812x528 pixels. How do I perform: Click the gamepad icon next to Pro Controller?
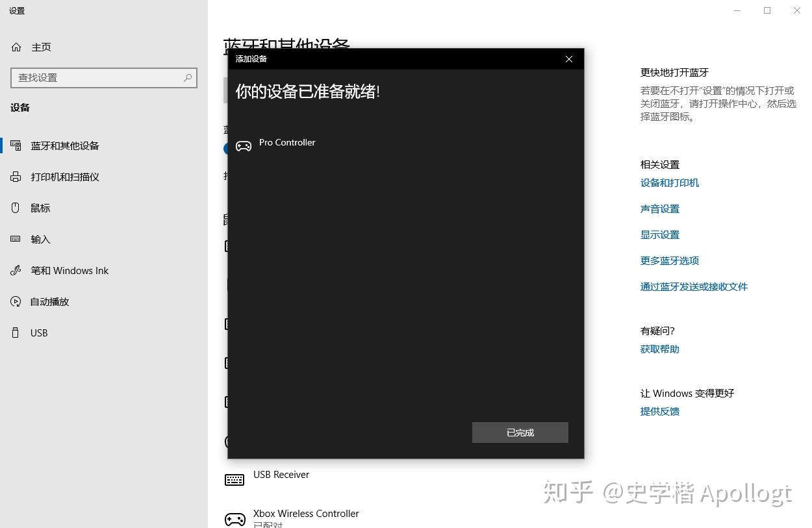click(x=244, y=146)
